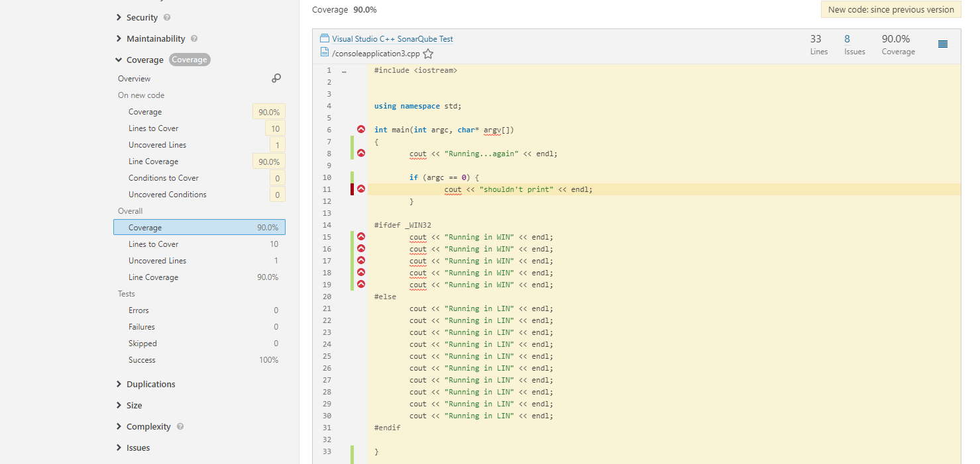Viewport: 980px width, 464px height.
Task: Click the issue icon on line 6
Action: click(361, 130)
